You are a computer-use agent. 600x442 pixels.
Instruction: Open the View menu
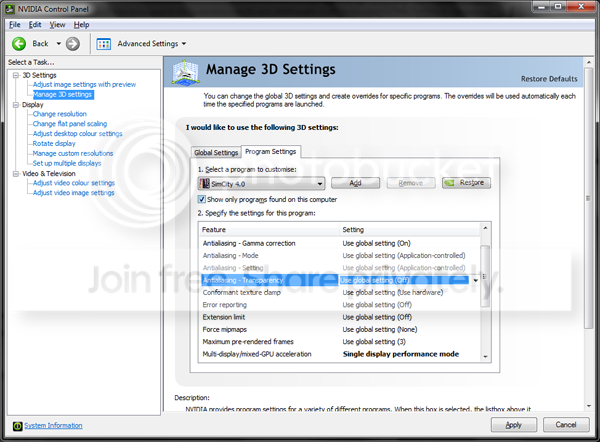57,25
